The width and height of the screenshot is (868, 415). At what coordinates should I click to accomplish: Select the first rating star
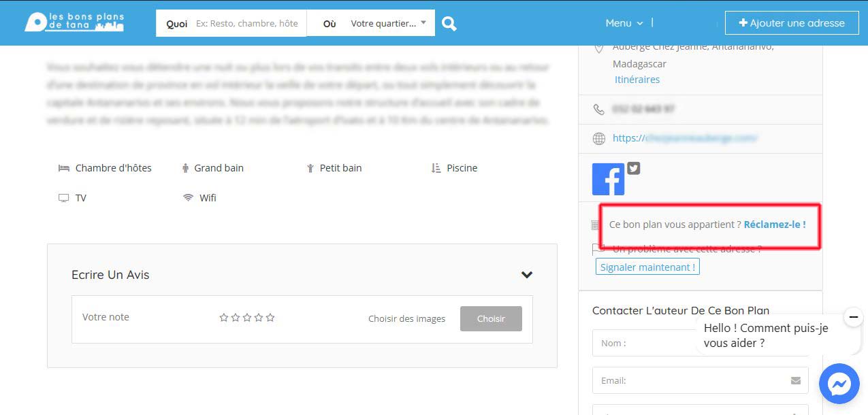pyautogui.click(x=223, y=318)
